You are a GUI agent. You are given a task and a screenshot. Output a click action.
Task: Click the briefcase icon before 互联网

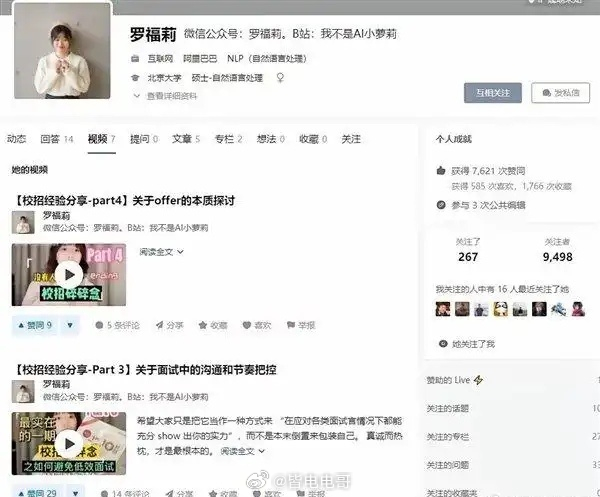(x=135, y=59)
